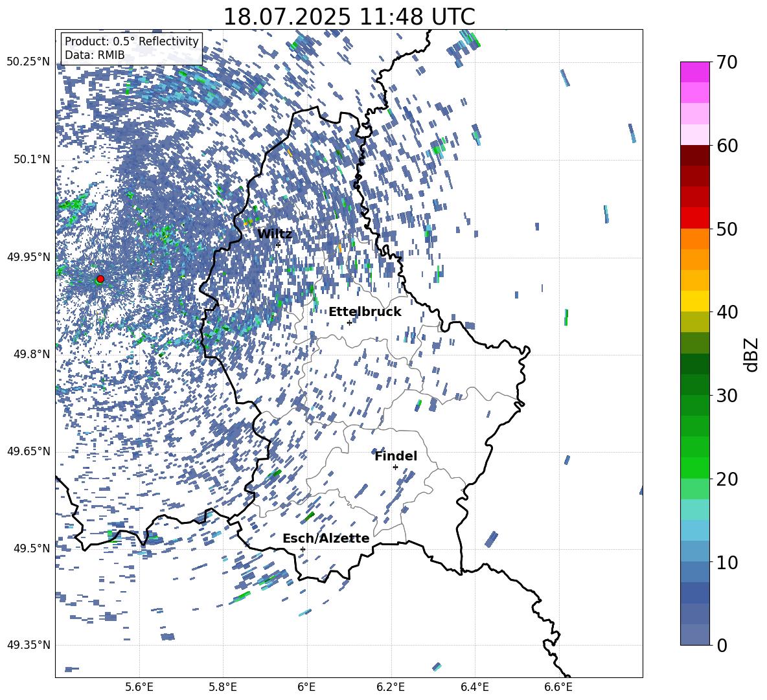Click the 50 value on colorbar
This screenshot has width=767, height=700.
point(726,229)
